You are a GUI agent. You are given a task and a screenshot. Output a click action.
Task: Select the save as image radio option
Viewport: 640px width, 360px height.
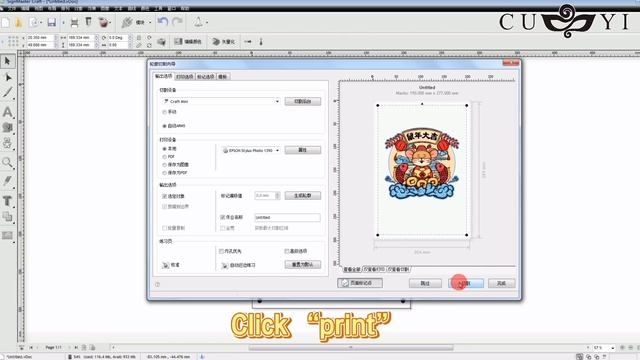pyautogui.click(x=164, y=165)
